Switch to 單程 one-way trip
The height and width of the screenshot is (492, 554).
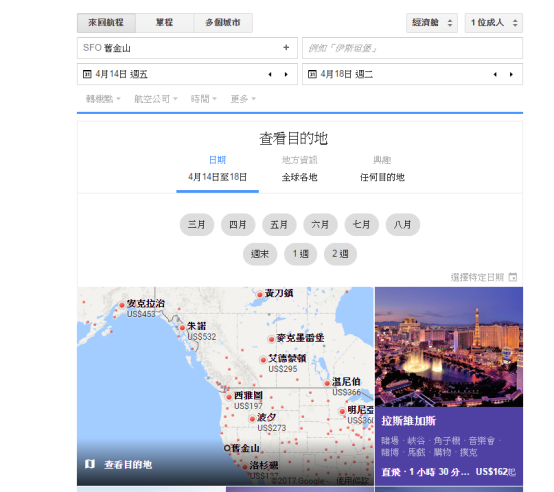pos(165,23)
